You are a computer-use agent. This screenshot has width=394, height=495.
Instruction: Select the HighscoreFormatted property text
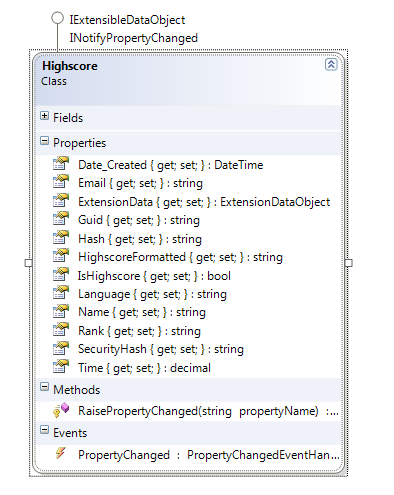pos(180,257)
